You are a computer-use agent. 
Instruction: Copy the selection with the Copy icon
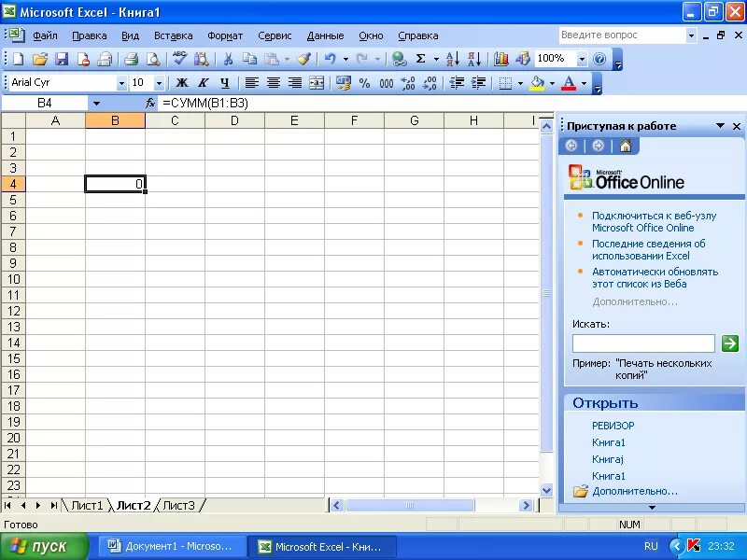pos(249,59)
